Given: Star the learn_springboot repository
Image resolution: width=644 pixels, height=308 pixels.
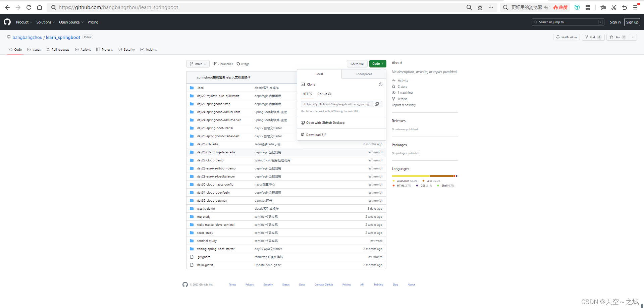Looking at the screenshot, I should click(618, 37).
